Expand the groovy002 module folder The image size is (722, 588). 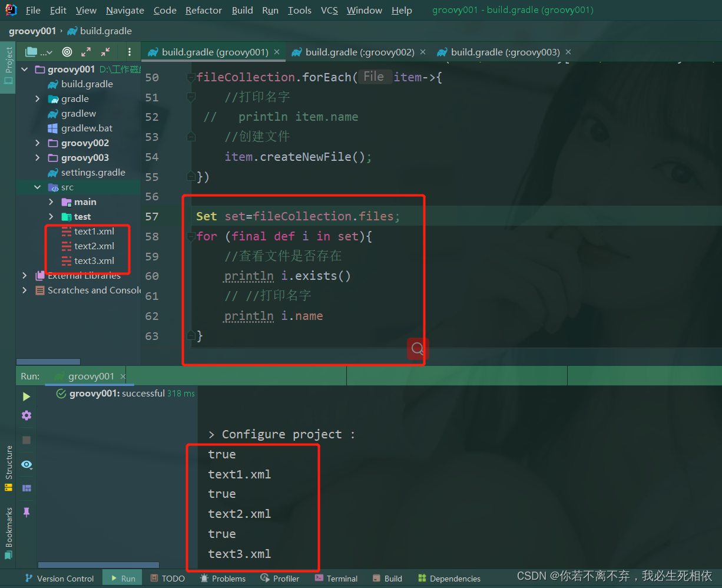(37, 143)
